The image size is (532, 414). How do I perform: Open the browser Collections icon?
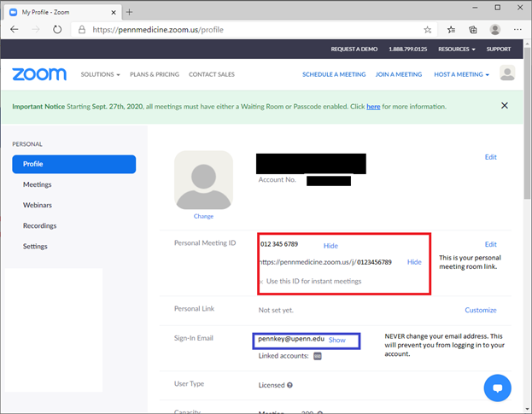[x=472, y=30]
